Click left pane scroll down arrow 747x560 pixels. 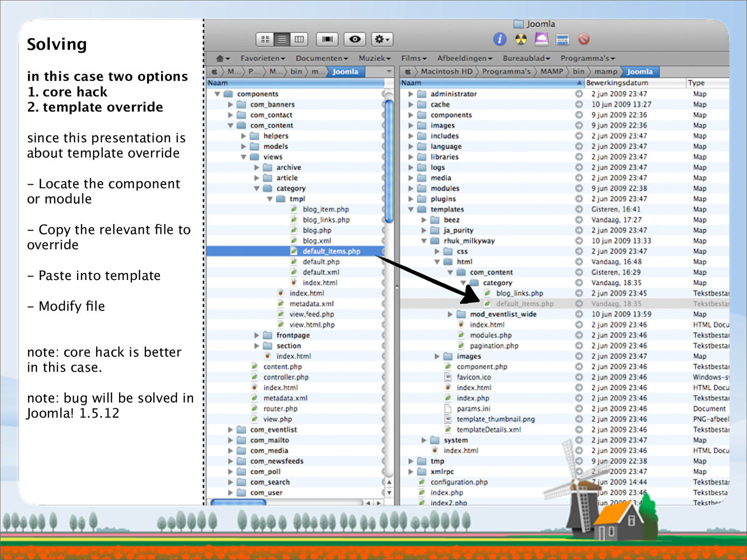point(389,492)
